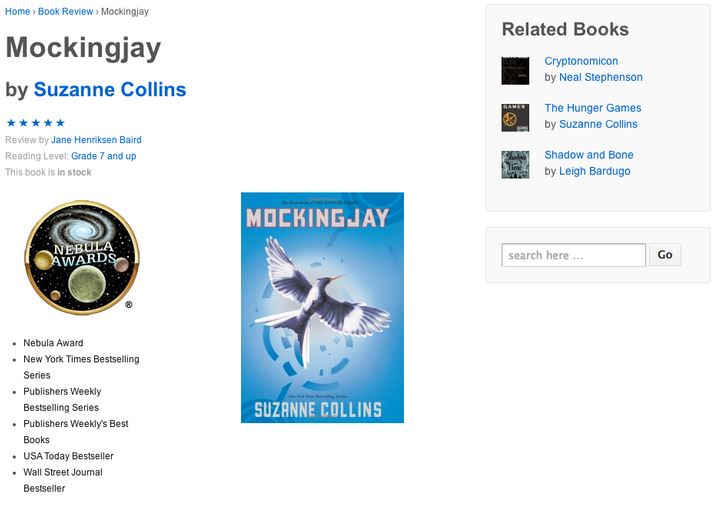Open The Hunger Games title link
The height and width of the screenshot is (508, 723).
593,108
